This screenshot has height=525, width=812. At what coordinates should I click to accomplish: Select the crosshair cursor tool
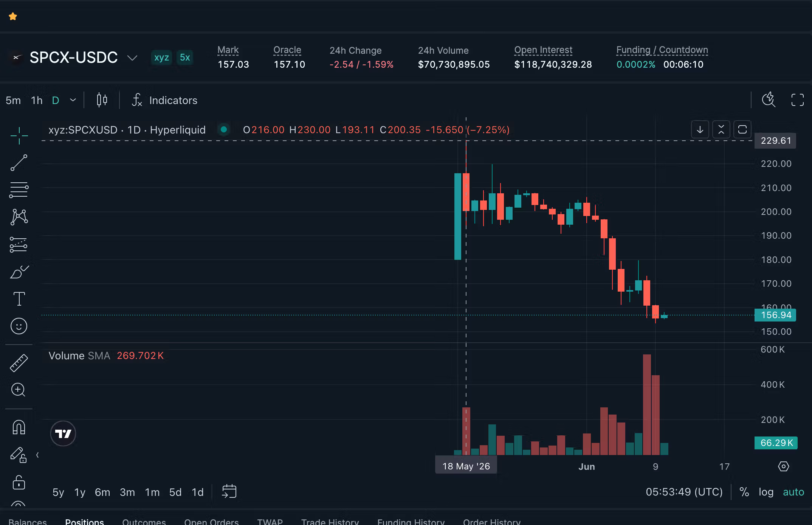pyautogui.click(x=19, y=135)
